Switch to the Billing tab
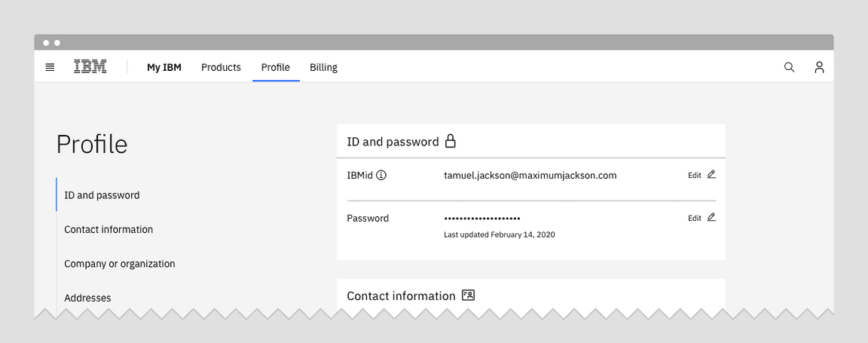This screenshot has width=868, height=343. [x=323, y=68]
